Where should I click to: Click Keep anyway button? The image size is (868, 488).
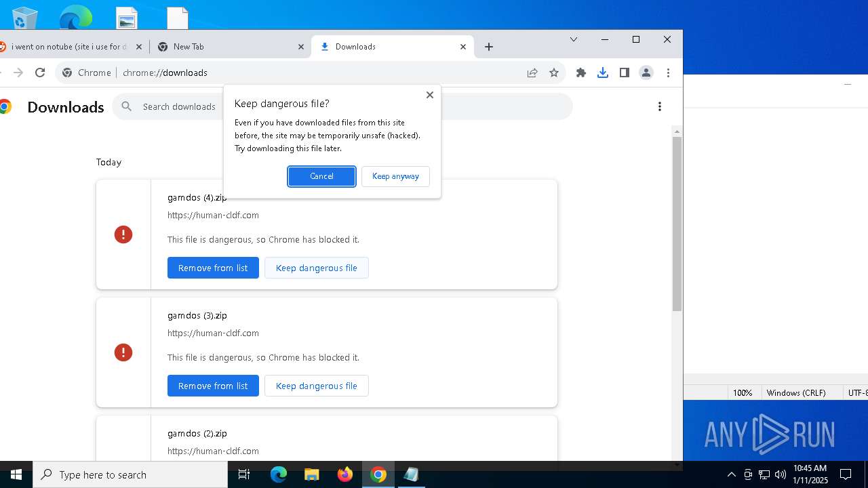(x=395, y=176)
